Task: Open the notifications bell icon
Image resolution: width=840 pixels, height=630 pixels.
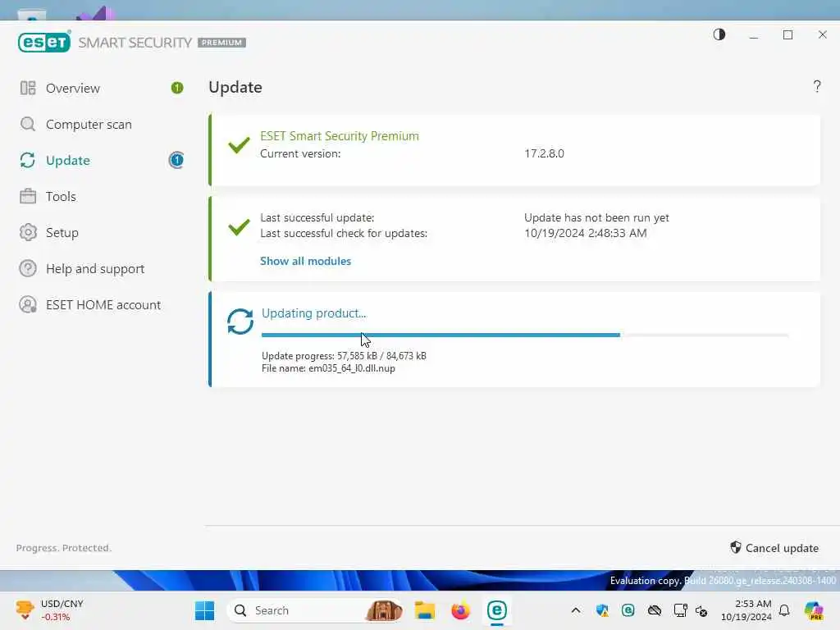Action: click(x=784, y=610)
